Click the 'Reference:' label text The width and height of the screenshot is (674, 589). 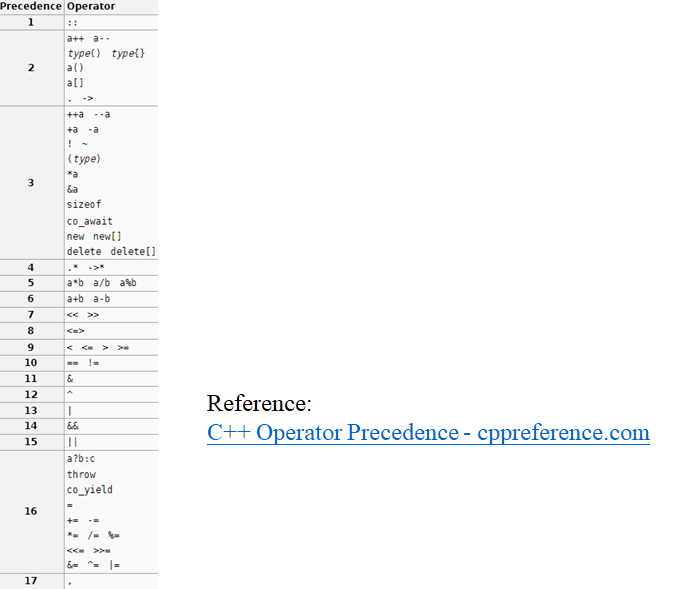click(259, 403)
